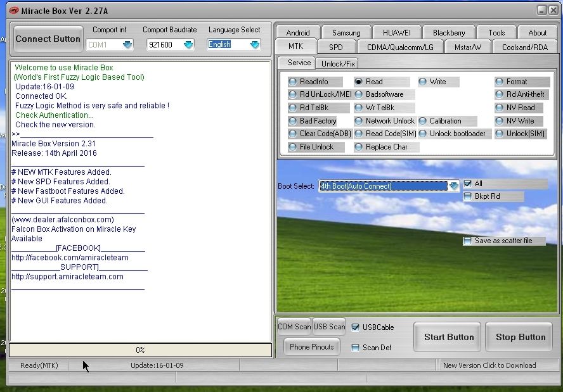
Task: Switch to the Samsung tab
Action: tap(346, 33)
